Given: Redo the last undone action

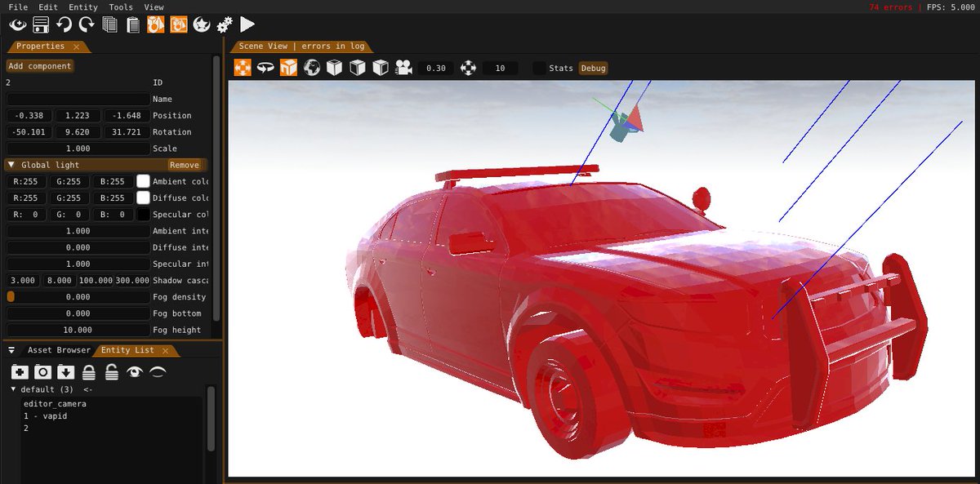Looking at the screenshot, I should pyautogui.click(x=87, y=25).
